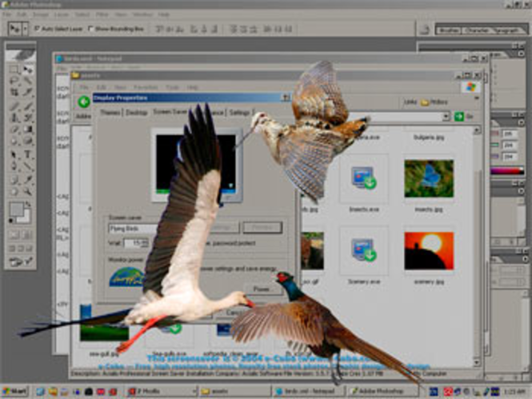Switch to Quick Mask mode
This screenshot has height=399, width=532.
click(x=28, y=234)
